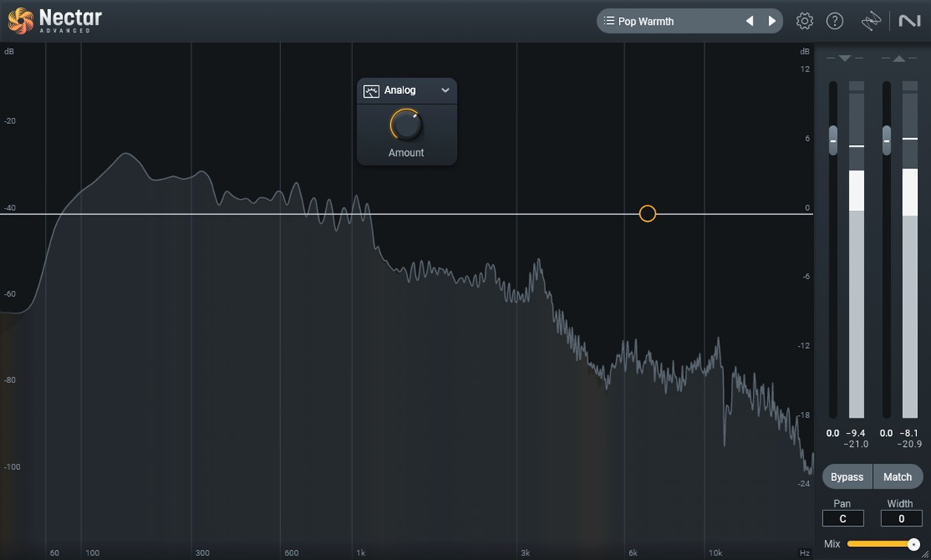Click the input meter down-triangle header
This screenshot has height=560, width=931.
(x=845, y=59)
